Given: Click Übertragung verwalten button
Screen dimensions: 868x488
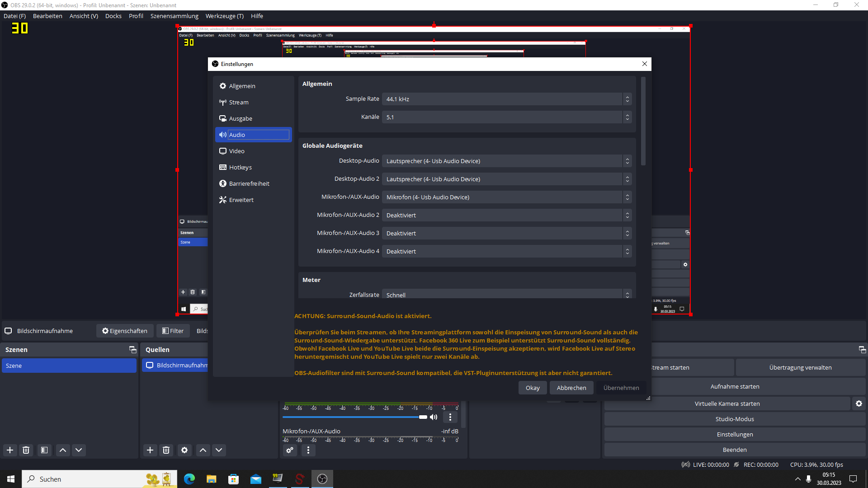Looking at the screenshot, I should (x=800, y=367).
